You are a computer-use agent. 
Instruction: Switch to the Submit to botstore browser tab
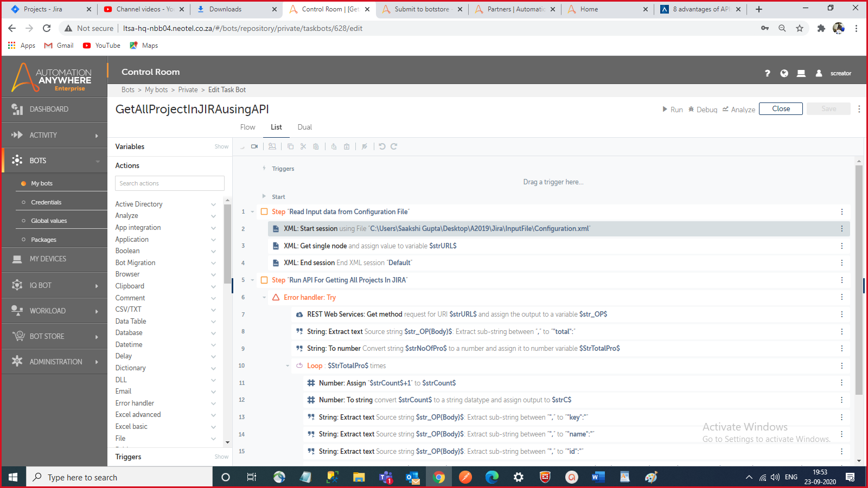point(422,9)
